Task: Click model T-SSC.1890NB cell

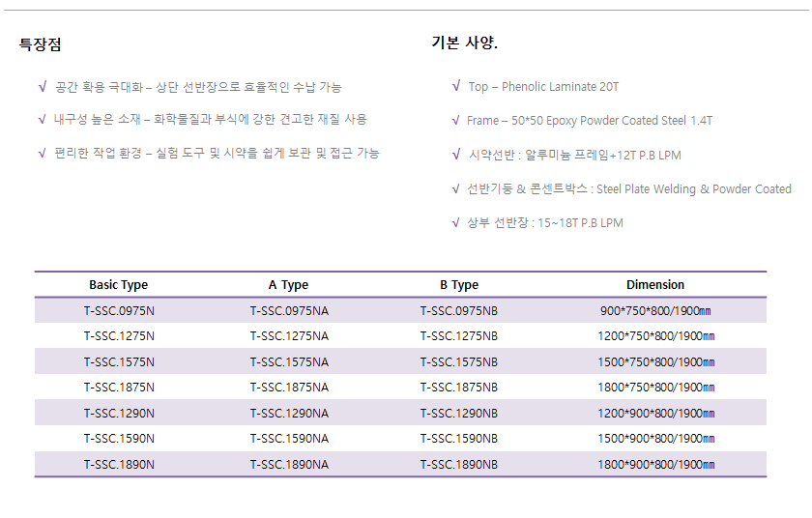Action: coord(459,465)
